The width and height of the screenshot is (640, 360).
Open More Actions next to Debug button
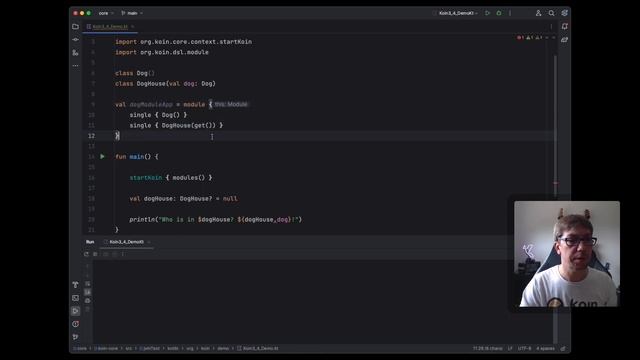pos(510,13)
